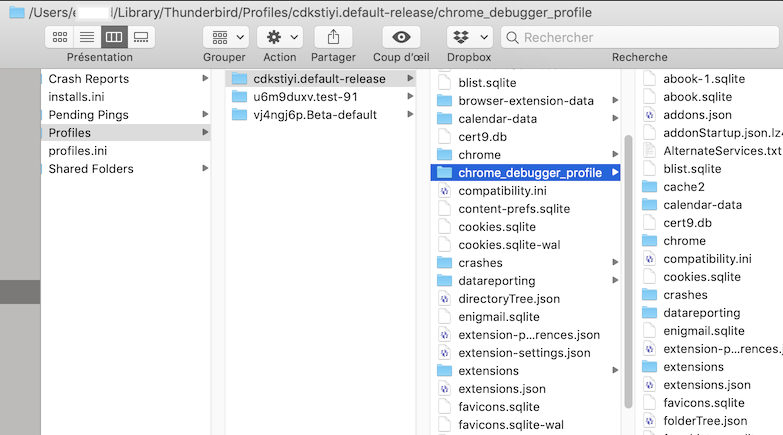Select the extensions.json file icon

(445, 389)
